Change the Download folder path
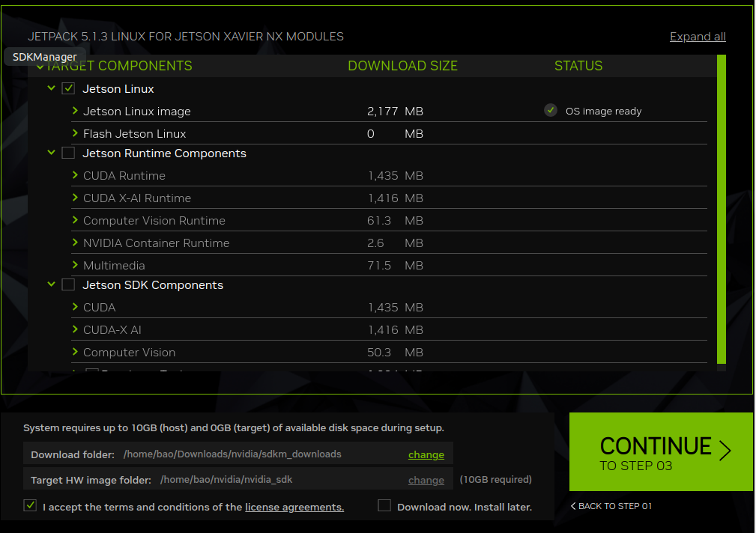Image resolution: width=756 pixels, height=533 pixels. pyautogui.click(x=426, y=454)
